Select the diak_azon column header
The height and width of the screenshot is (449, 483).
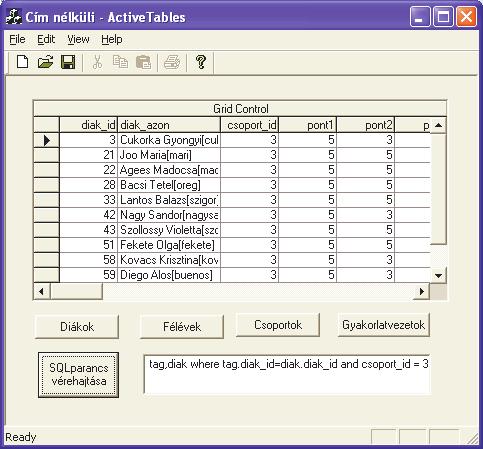coord(169,125)
